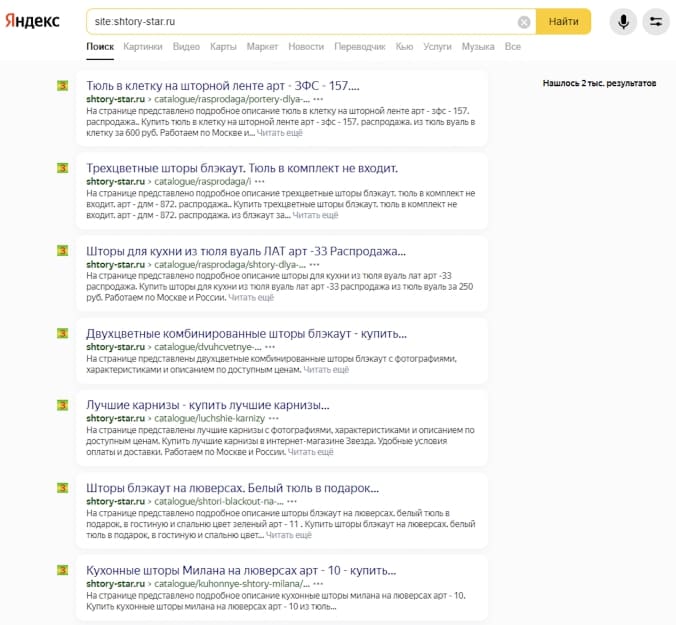Open three-dots menu for Трехцветные шторы result
This screenshot has height=625, width=676.
pos(260,181)
